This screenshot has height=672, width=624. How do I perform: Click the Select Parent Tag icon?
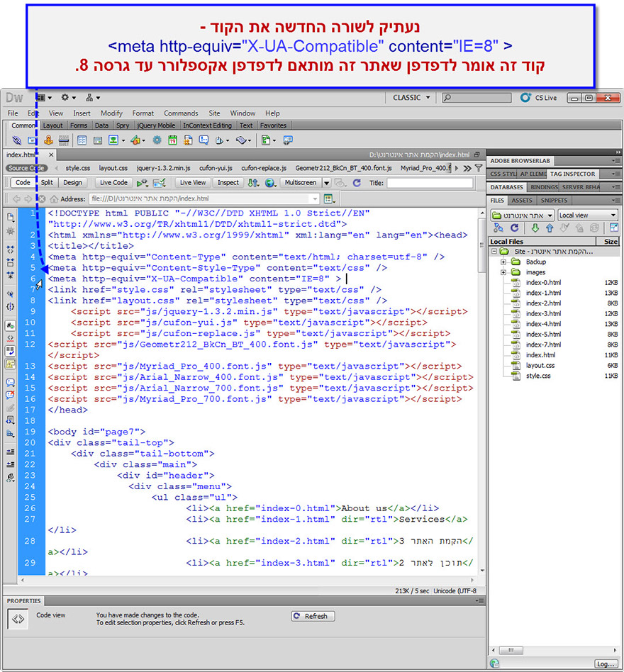pos(11,294)
